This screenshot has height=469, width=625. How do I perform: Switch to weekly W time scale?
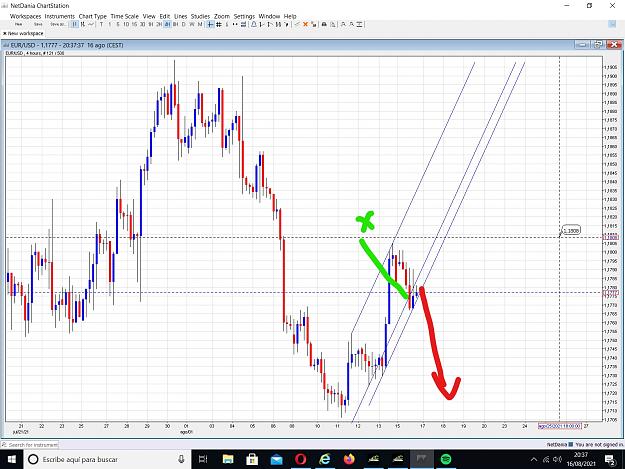click(192, 24)
